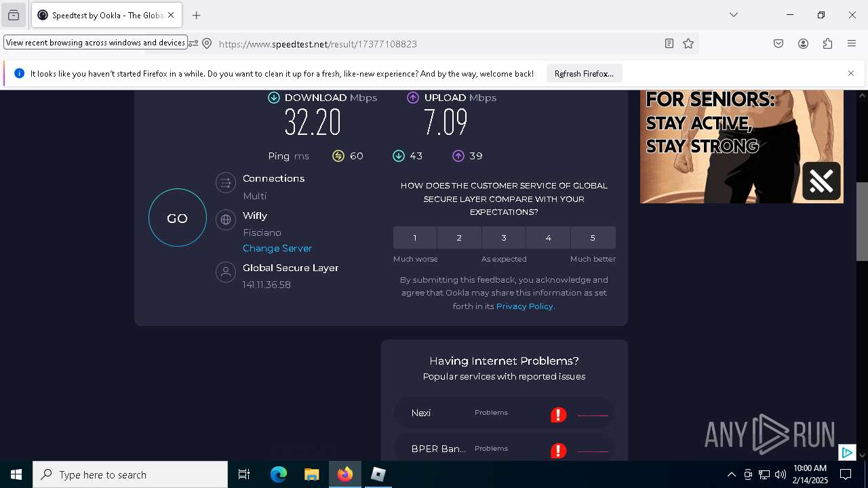Open File Explorer from the taskbar
The width and height of the screenshot is (868, 488).
point(311,474)
